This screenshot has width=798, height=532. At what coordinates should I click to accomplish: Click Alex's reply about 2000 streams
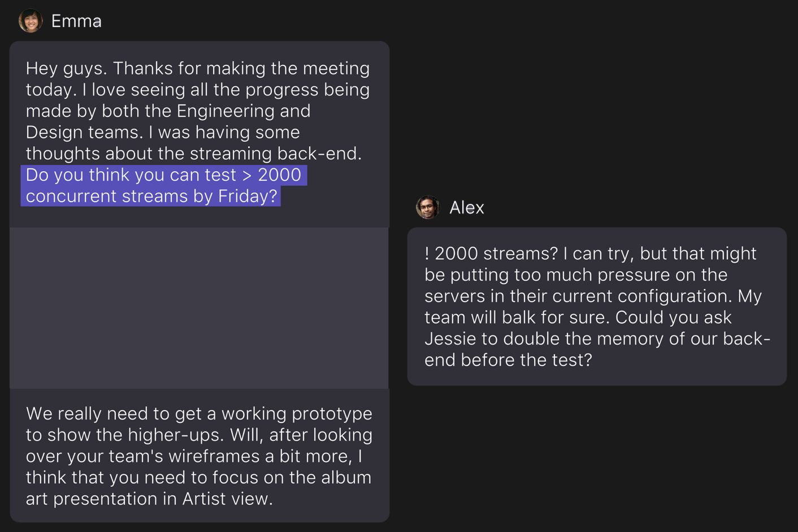pos(597,306)
